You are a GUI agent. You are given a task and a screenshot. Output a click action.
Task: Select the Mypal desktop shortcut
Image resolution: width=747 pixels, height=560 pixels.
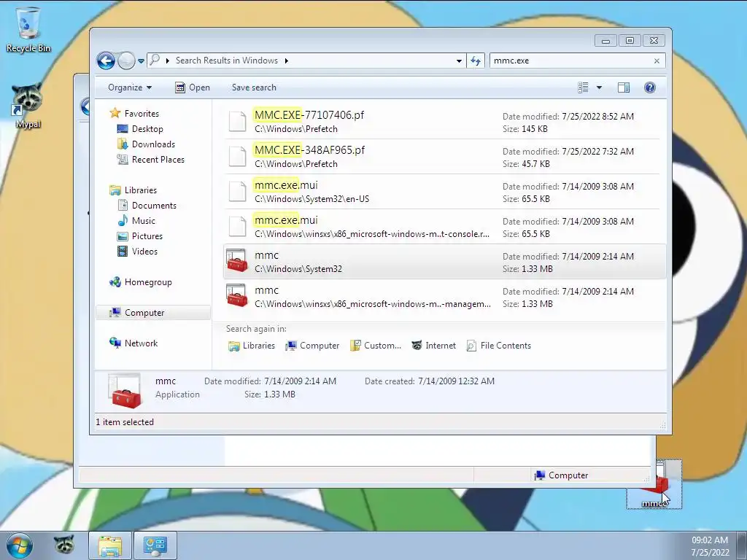pyautogui.click(x=28, y=106)
